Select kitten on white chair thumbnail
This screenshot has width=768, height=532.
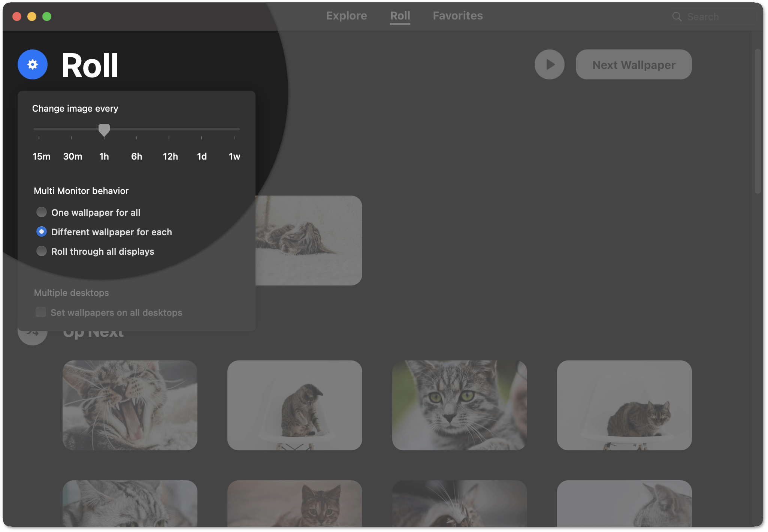pos(294,405)
